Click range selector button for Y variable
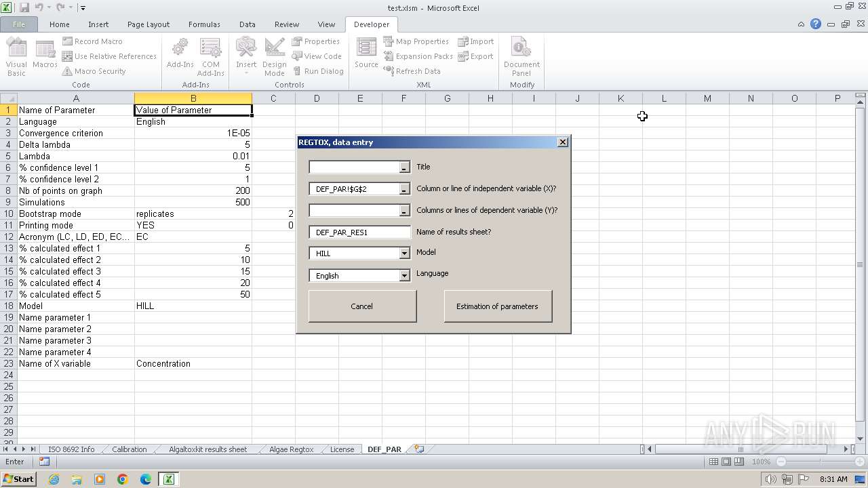Image resolution: width=868 pixels, height=488 pixels. pyautogui.click(x=404, y=211)
